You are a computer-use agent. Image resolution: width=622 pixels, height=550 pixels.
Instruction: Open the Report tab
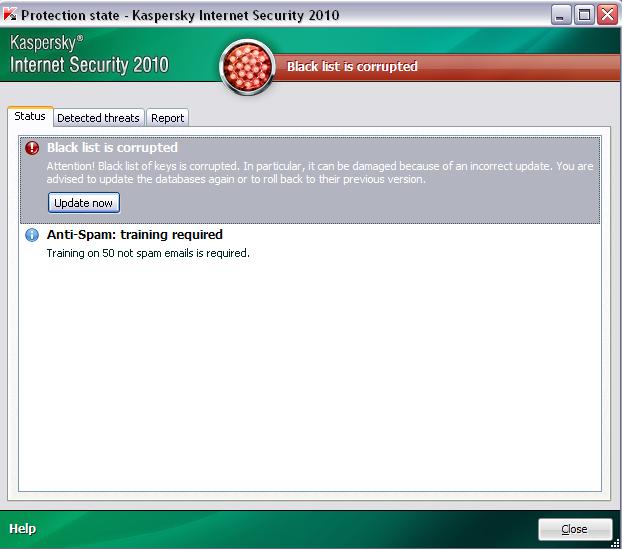coord(167,118)
